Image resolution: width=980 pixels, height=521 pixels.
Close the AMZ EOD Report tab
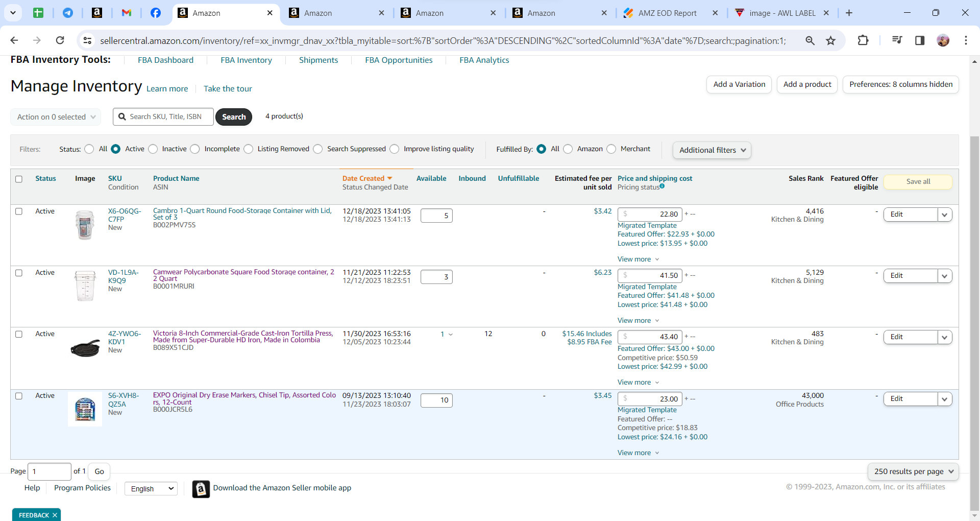click(x=715, y=13)
